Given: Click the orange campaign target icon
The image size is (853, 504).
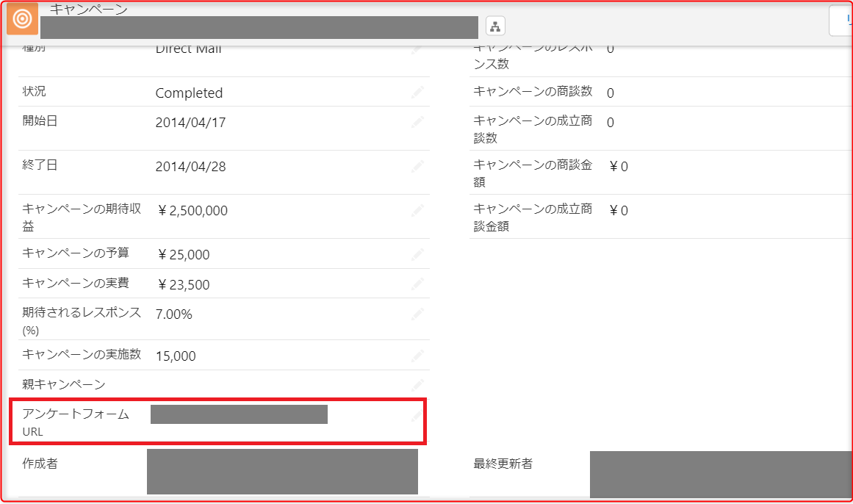Looking at the screenshot, I should coord(21,19).
